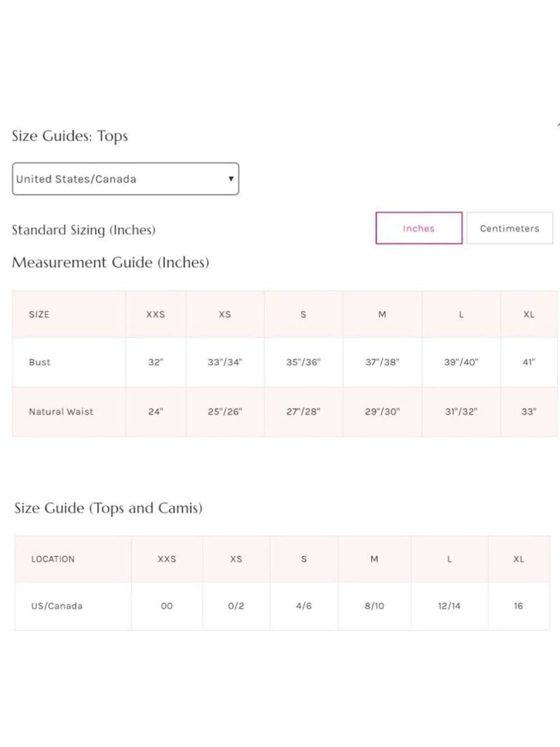
Task: Click the Size Guide (Tops and Camis) heading
Action: click(108, 508)
